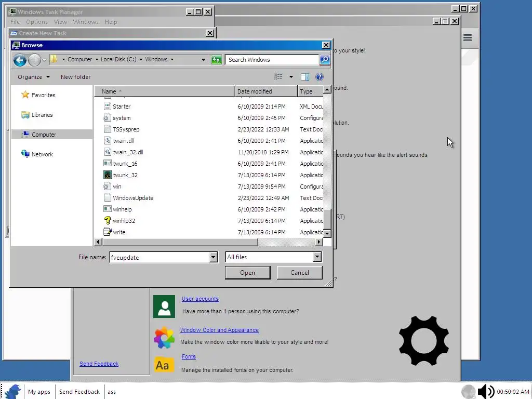
Task: Click the vertical scrollbar down arrow
Action: pos(327,233)
